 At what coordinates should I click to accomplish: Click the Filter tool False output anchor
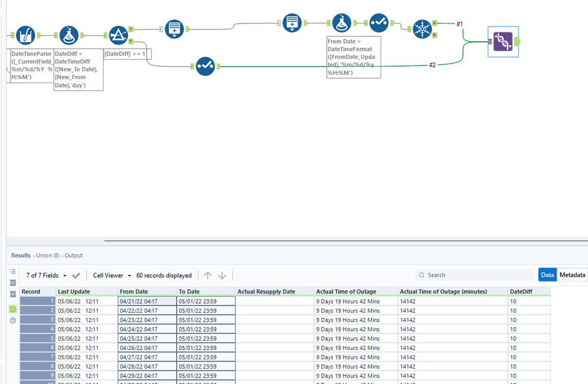pyautogui.click(x=131, y=41)
